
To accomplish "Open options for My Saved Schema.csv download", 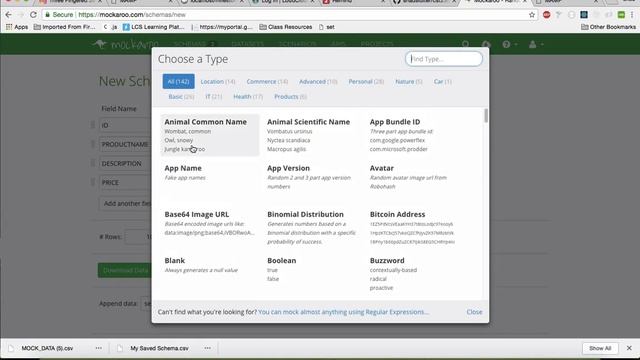I will click(x=208, y=348).
